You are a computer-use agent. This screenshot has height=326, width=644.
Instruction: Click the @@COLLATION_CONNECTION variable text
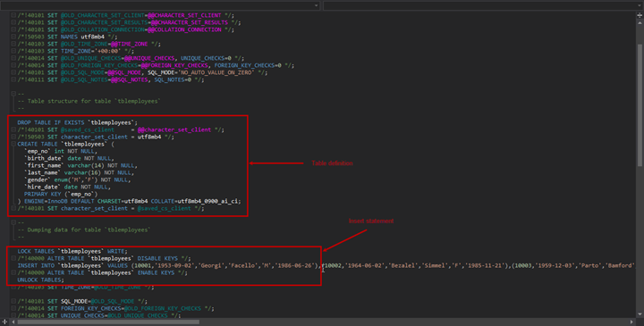pos(184,30)
